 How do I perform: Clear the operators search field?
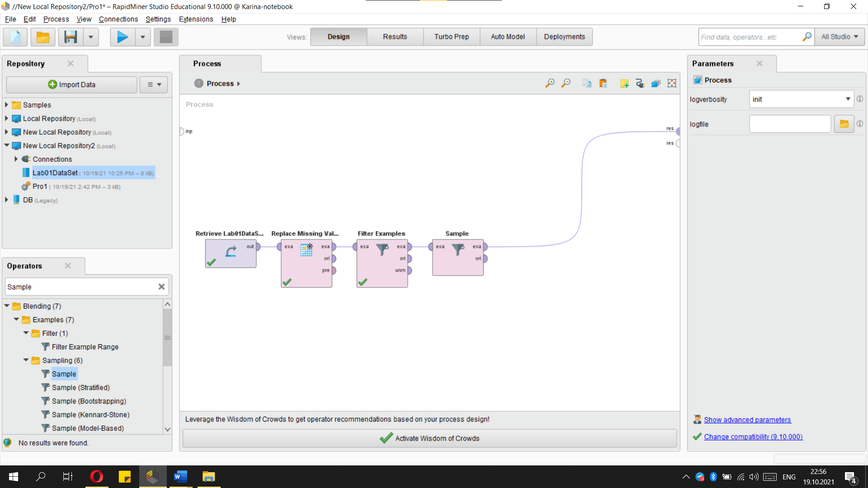coord(161,286)
